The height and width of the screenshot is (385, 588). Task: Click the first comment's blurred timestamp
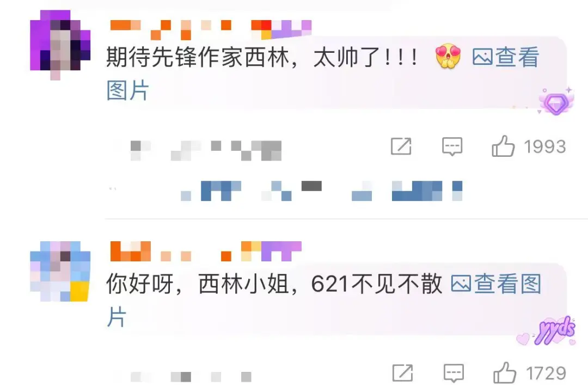(x=205, y=150)
